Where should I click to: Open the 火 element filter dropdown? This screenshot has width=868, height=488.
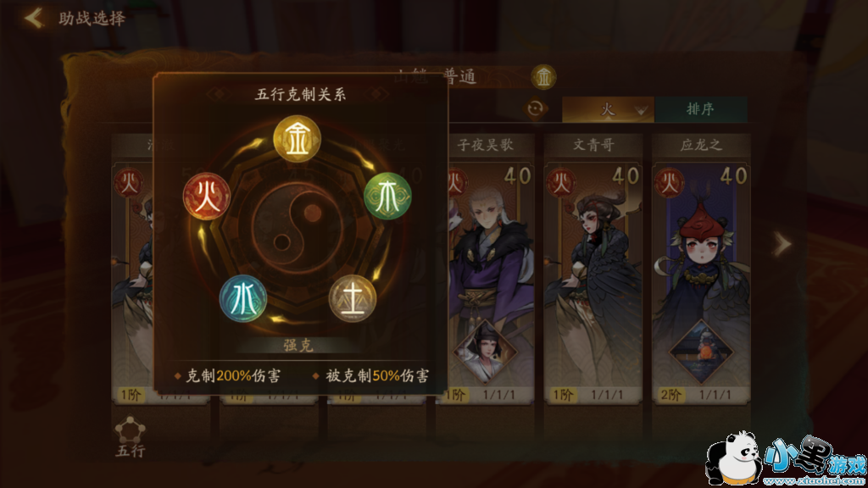click(608, 109)
